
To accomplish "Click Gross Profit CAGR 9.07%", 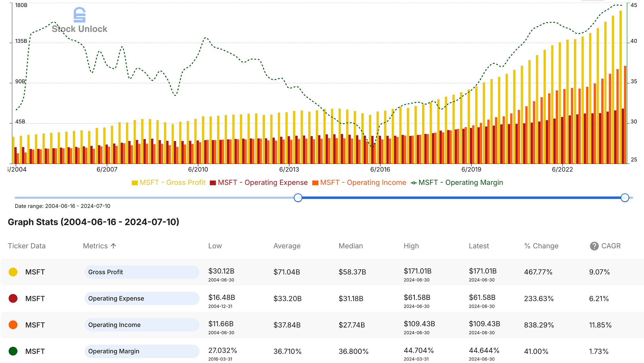I will (x=599, y=272).
